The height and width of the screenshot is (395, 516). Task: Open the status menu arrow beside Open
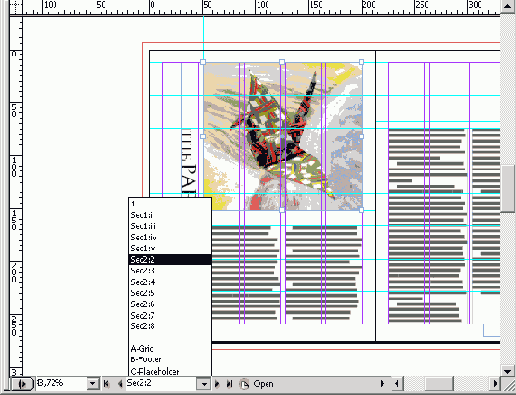pyautogui.click(x=382, y=384)
